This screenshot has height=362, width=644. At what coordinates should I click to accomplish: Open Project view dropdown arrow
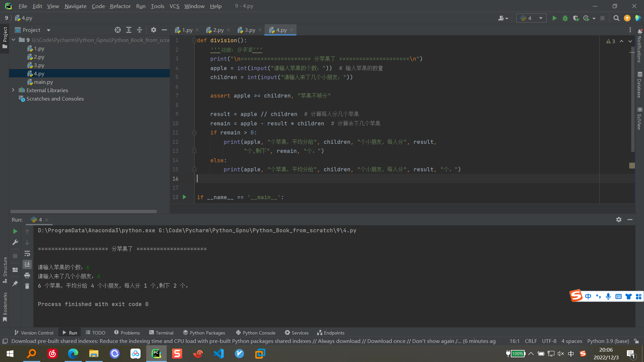pyautogui.click(x=49, y=30)
